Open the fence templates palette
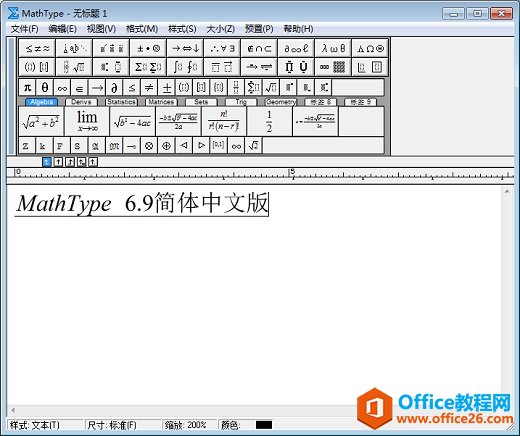The image size is (520, 436). (37, 67)
